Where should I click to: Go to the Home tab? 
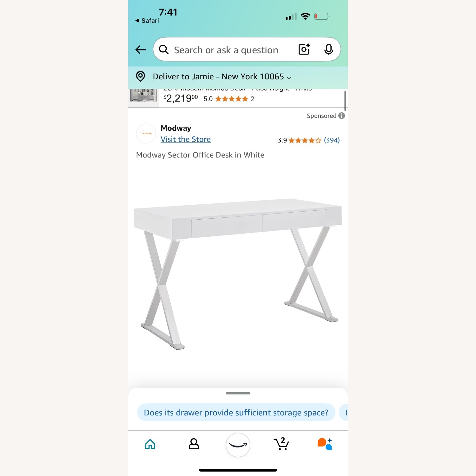[x=150, y=444]
